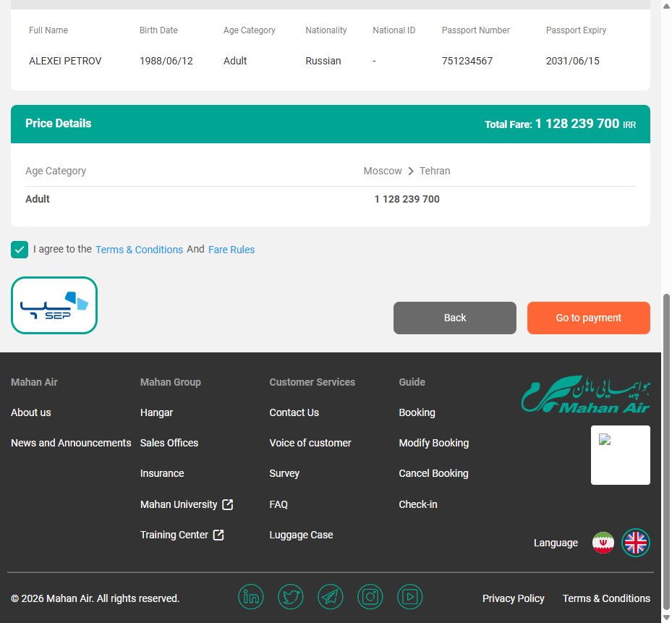Click passport number 751234567
Screen dimensions: 672x623
coord(467,61)
